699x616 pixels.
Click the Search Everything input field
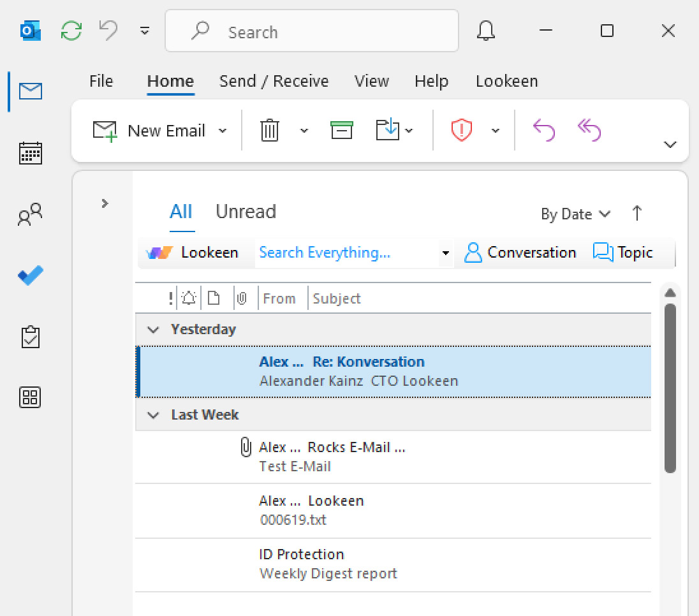point(344,253)
